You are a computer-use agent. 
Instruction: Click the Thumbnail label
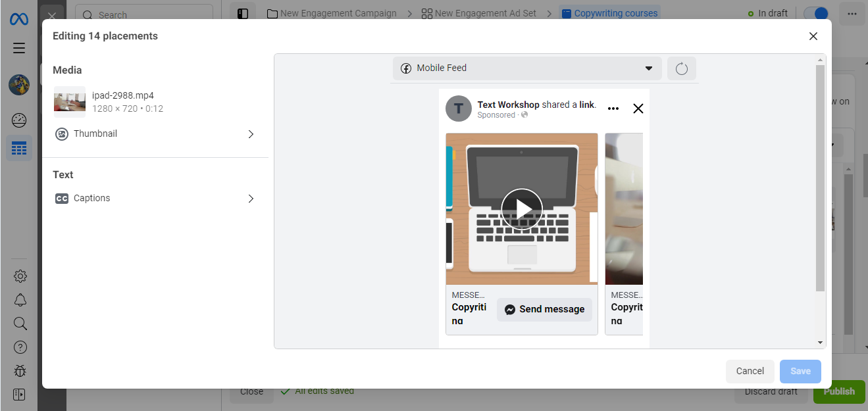click(x=95, y=133)
